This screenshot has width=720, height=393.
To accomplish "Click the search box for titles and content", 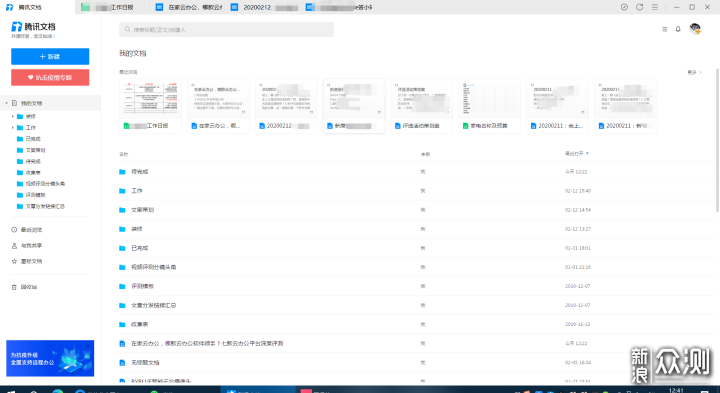I will tap(226, 29).
